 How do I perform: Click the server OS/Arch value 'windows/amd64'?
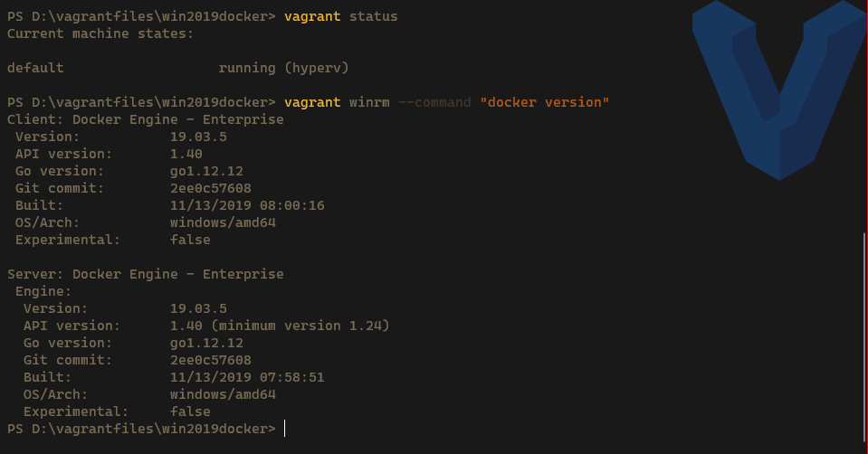point(223,394)
